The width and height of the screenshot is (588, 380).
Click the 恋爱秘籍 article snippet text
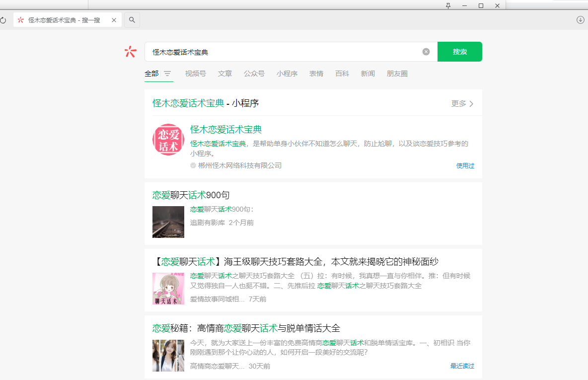(330, 347)
